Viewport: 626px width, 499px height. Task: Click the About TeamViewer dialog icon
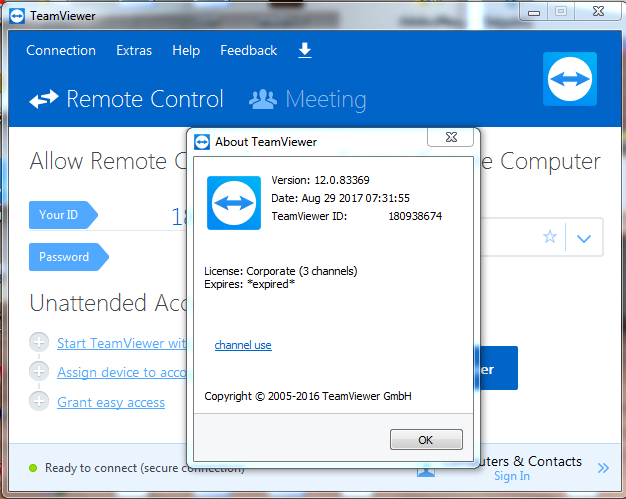[x=202, y=142]
